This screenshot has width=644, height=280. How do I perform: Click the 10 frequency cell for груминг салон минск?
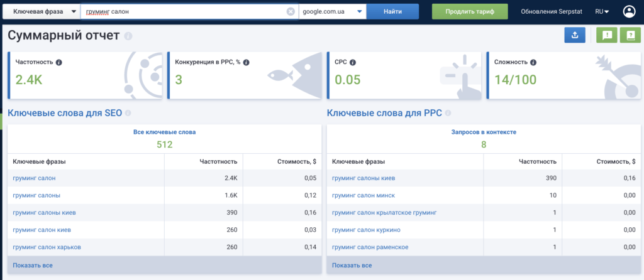click(x=553, y=195)
